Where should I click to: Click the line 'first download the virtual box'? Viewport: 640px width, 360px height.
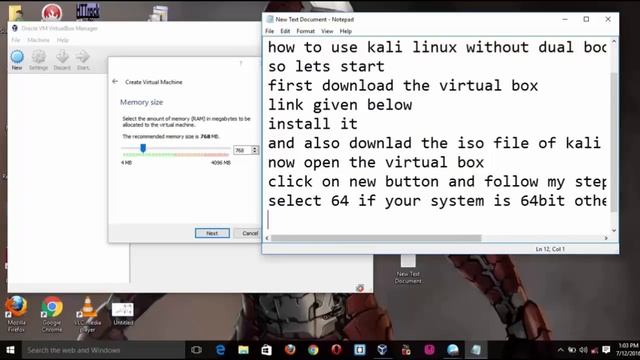point(403,85)
